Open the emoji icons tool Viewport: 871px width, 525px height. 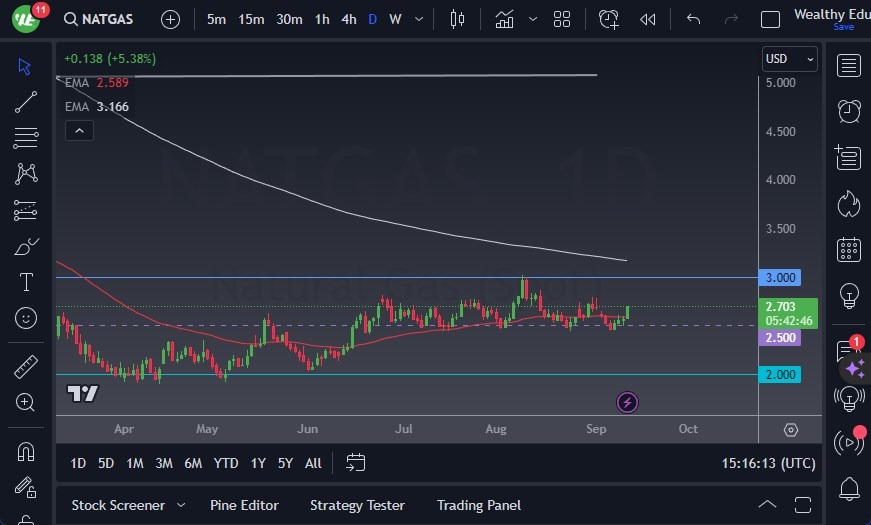pyautogui.click(x=27, y=318)
